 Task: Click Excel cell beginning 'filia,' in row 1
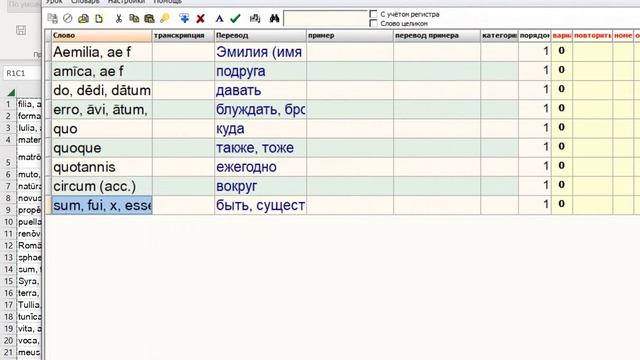coord(29,104)
